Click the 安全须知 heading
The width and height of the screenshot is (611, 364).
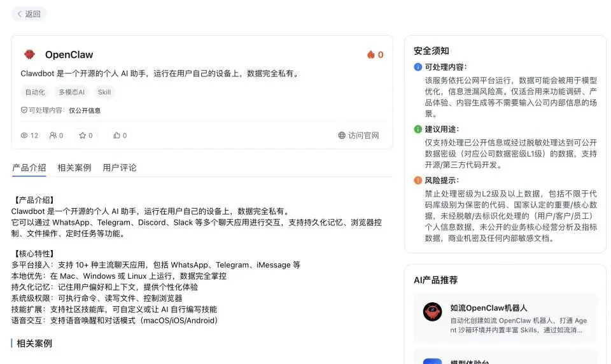pyautogui.click(x=432, y=51)
